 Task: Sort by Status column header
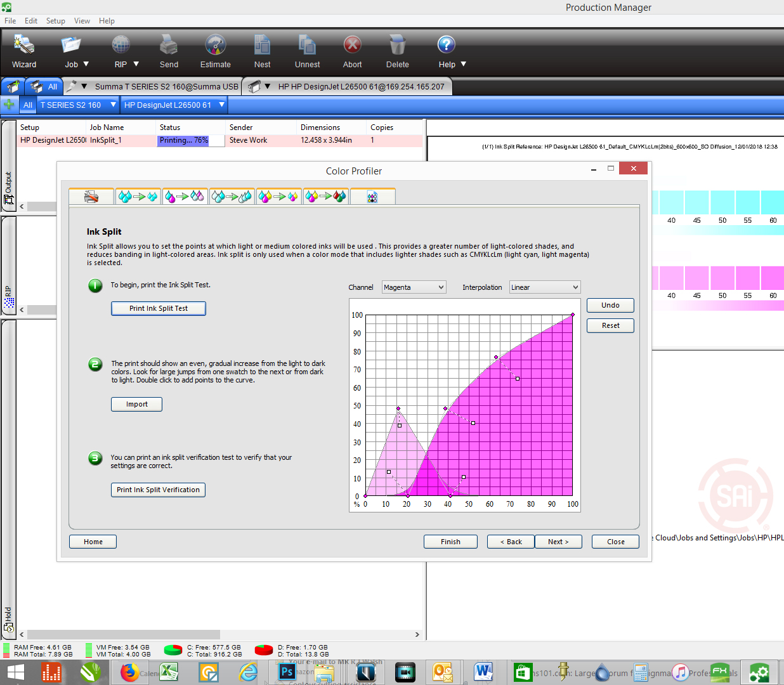[x=192, y=127]
